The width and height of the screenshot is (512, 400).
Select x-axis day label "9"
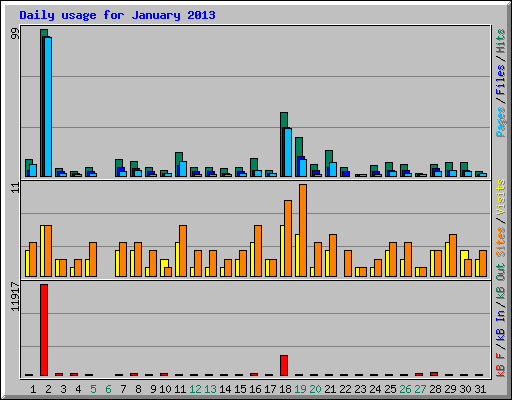pyautogui.click(x=153, y=389)
